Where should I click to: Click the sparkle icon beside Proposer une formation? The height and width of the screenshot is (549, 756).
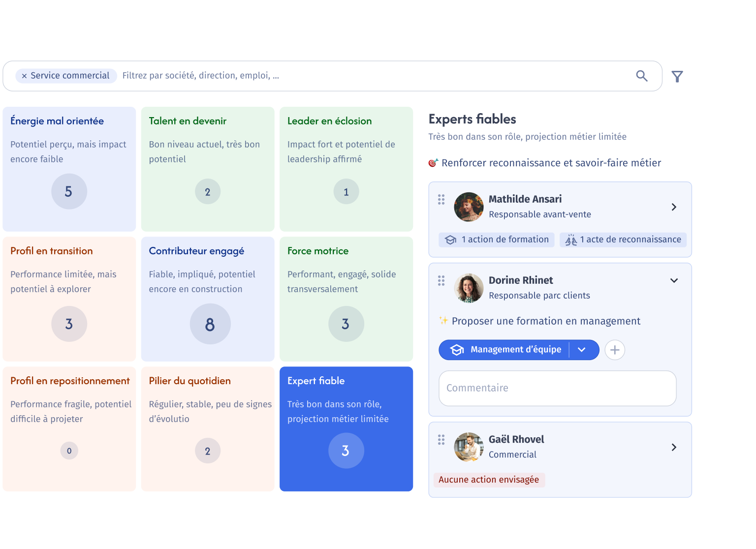tap(443, 320)
